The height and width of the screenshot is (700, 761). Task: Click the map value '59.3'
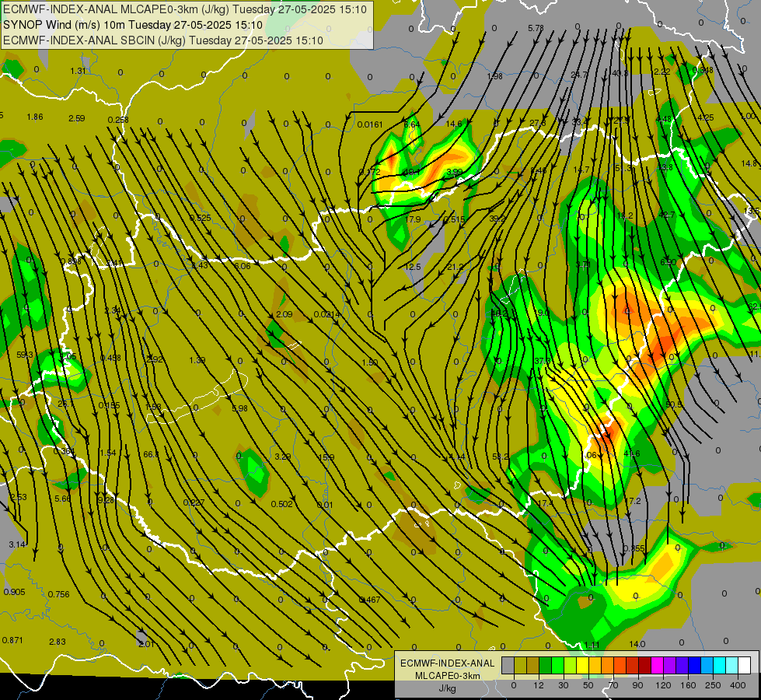[24, 355]
